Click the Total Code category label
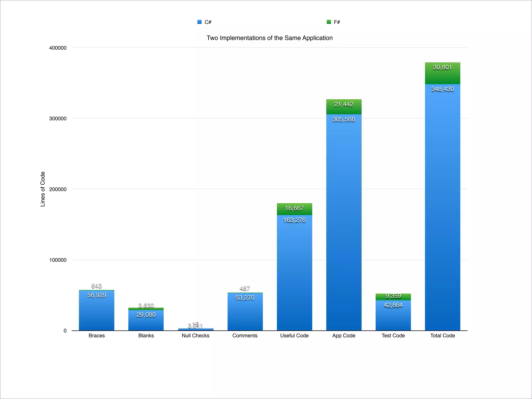532x399 pixels. [x=442, y=336]
